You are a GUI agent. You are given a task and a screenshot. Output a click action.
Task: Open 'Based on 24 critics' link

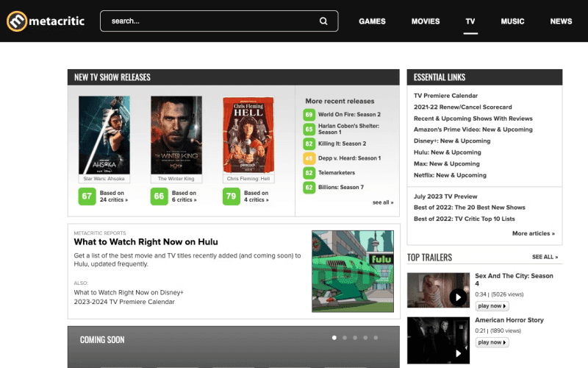click(114, 196)
